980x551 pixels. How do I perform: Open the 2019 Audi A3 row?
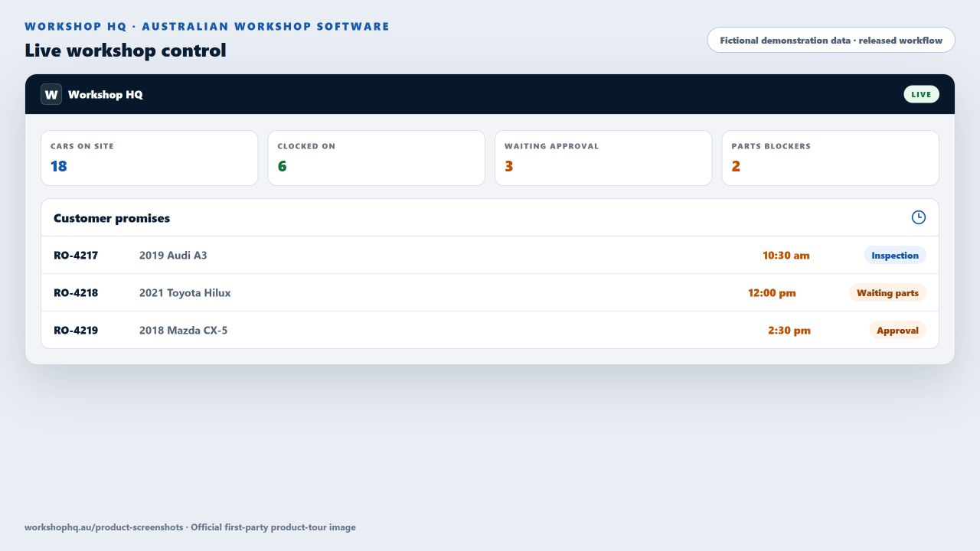[490, 256]
